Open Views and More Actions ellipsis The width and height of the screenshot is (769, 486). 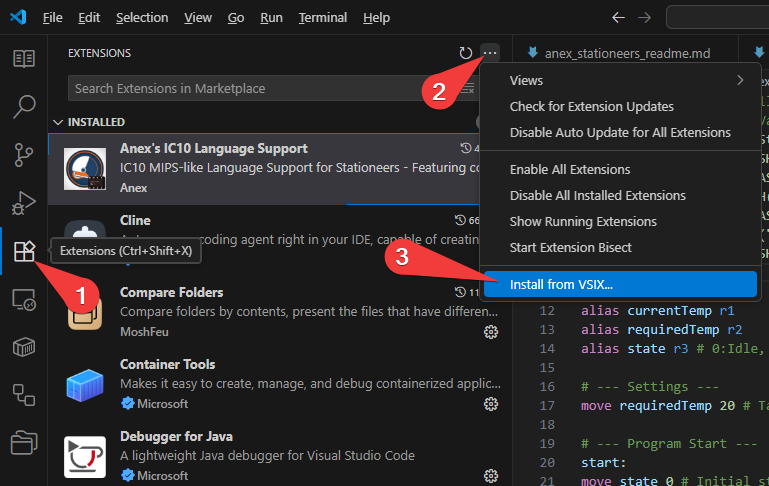pyautogui.click(x=489, y=53)
